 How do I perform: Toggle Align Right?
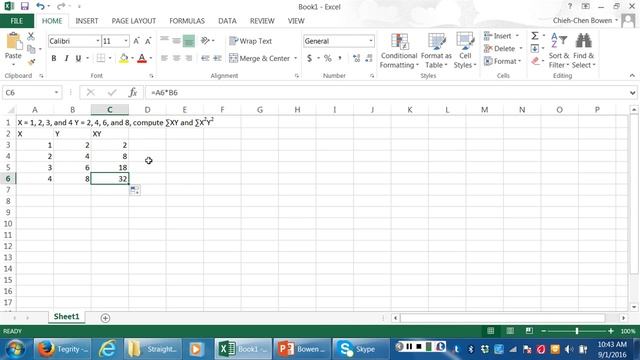pyautogui.click(x=189, y=58)
